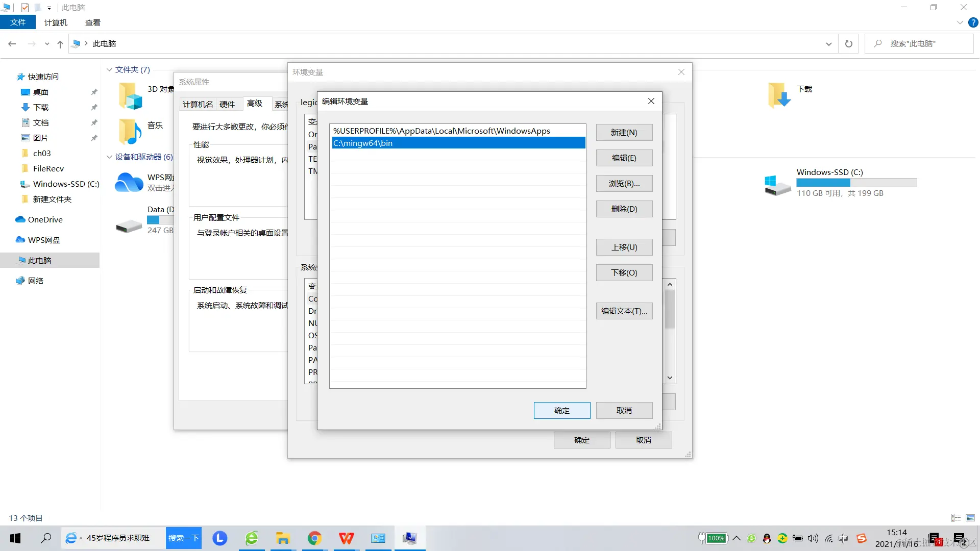Select OneDrive in navigation pane
This screenshot has width=980, height=551.
pos(45,220)
